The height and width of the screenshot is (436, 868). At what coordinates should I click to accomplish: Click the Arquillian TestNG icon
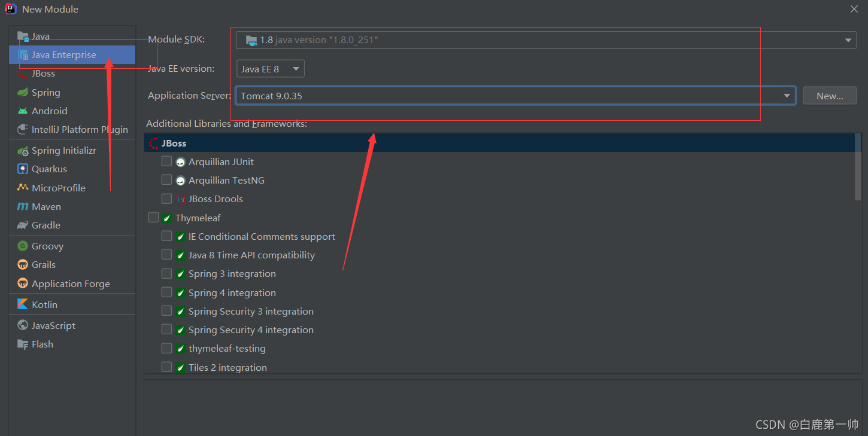click(181, 180)
